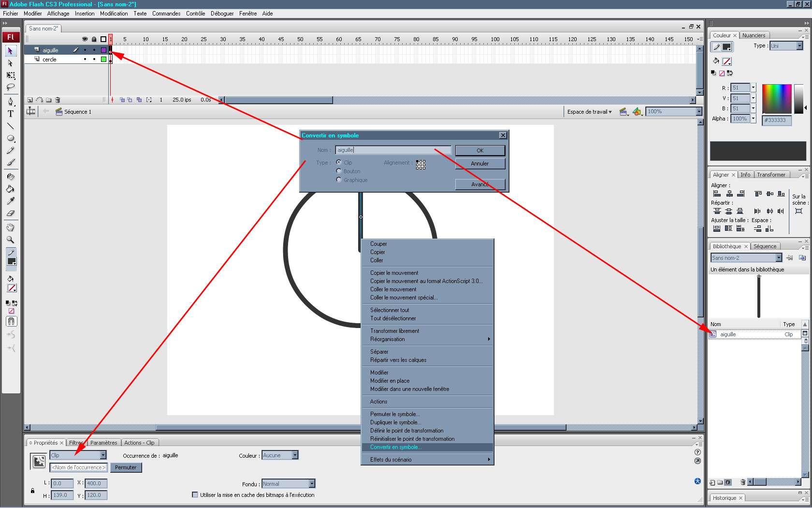
Task: Open the Fichier menu
Action: tap(10, 14)
